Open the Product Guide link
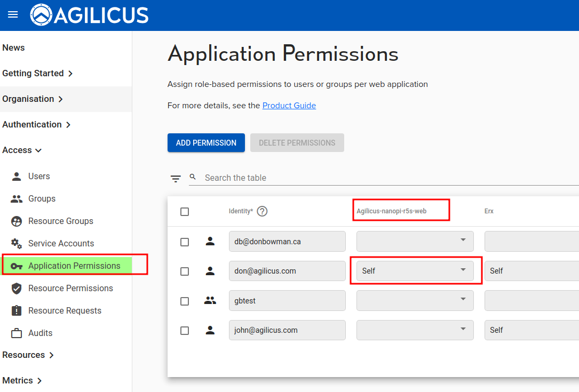579x392 pixels. (289, 106)
